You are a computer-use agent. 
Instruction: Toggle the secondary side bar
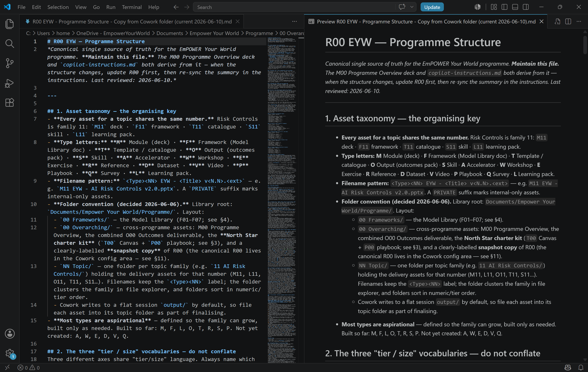click(x=526, y=7)
